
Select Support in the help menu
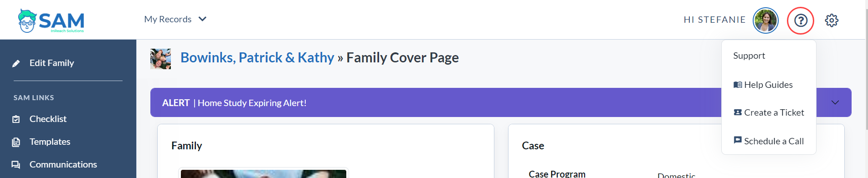749,56
